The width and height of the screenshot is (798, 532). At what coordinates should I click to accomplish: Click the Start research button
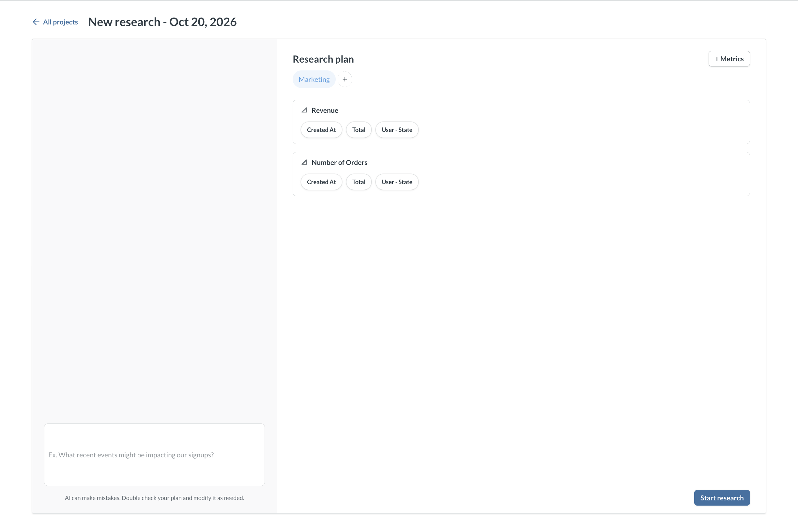click(722, 498)
